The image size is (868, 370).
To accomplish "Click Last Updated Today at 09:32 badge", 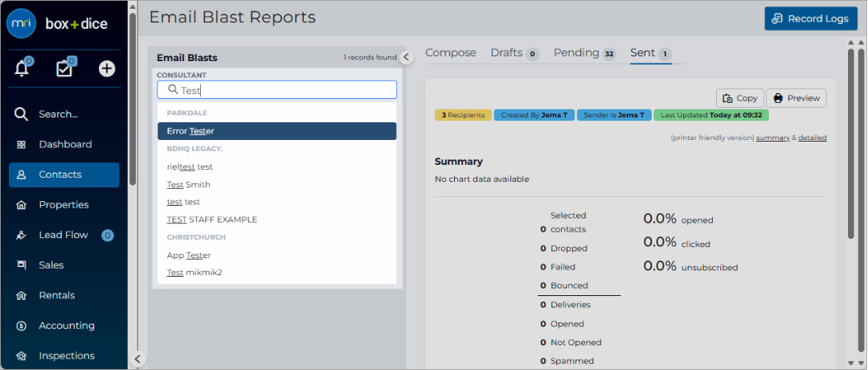I will (711, 115).
